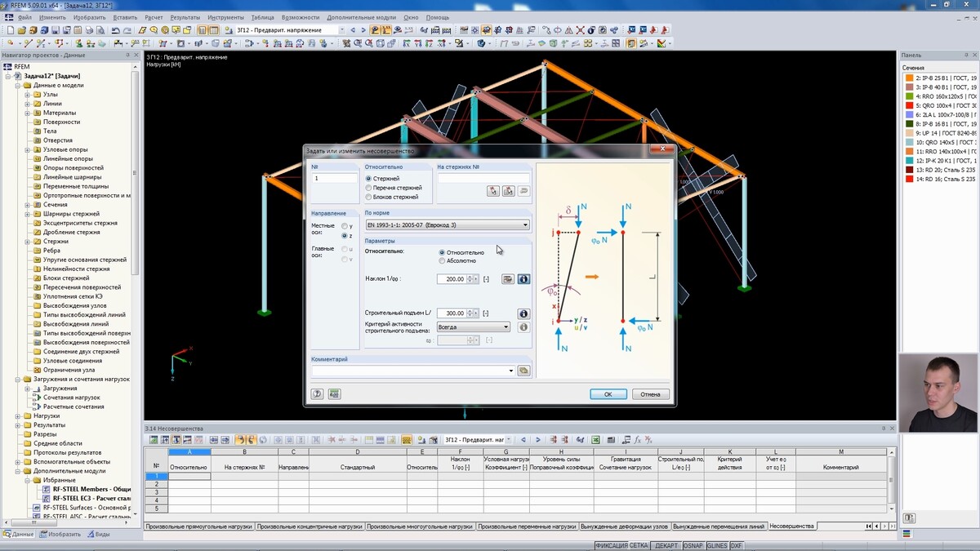Image resolution: width=980 pixels, height=551 pixels.
Task: Click the Undo arrow in the main toolbar
Action: (x=115, y=30)
